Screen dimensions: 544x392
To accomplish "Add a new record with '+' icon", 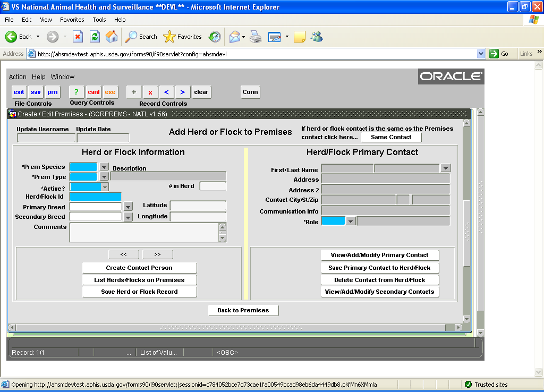I will [x=133, y=92].
